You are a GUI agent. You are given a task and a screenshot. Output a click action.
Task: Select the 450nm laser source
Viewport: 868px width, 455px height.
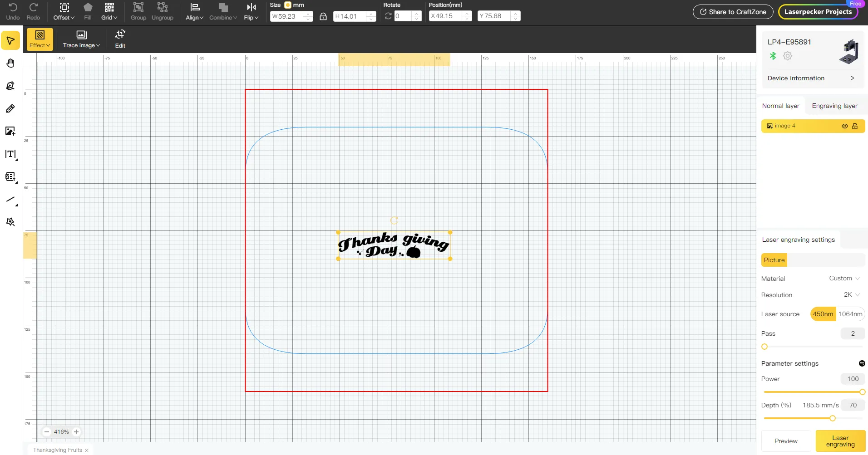(823, 314)
